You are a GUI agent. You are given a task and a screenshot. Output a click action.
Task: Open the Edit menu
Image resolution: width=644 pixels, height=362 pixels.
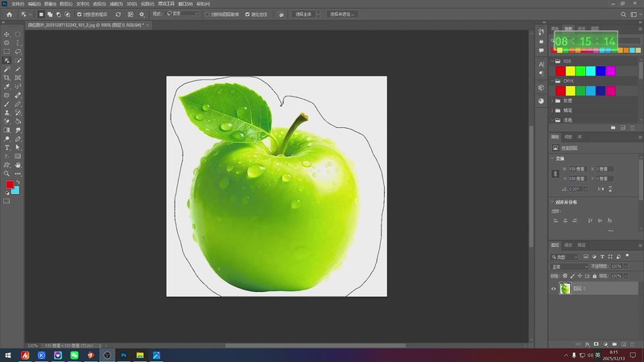(34, 4)
